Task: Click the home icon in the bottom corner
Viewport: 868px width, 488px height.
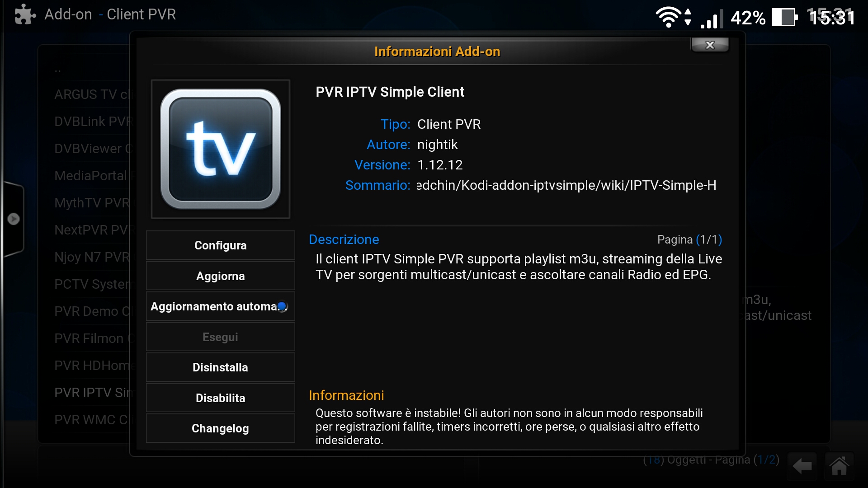Action: [x=839, y=466]
